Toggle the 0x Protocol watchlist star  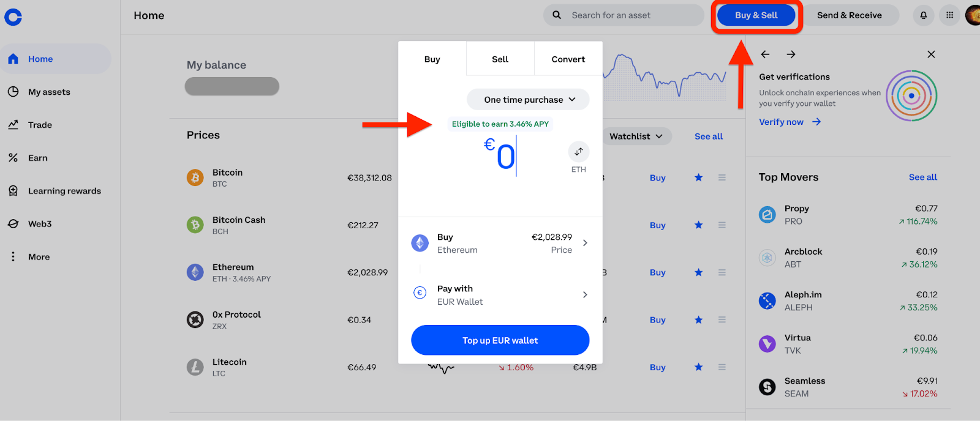click(x=698, y=319)
